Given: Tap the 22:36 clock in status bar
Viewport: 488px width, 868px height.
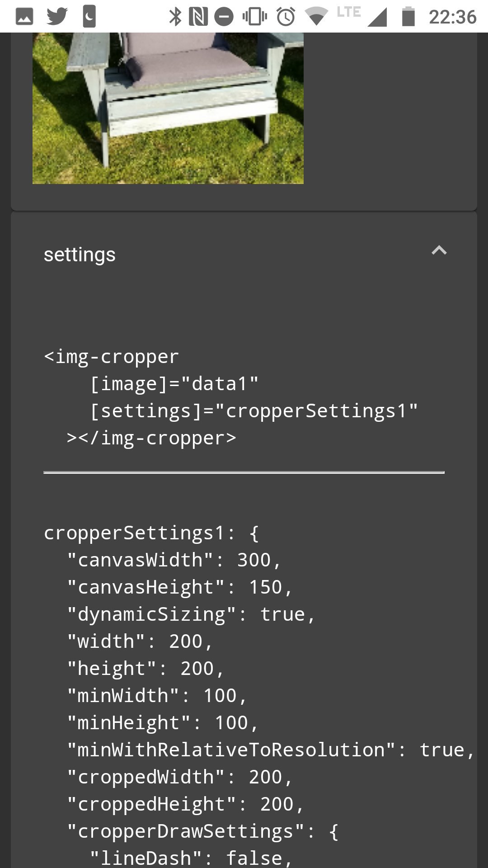Looking at the screenshot, I should 452,17.
